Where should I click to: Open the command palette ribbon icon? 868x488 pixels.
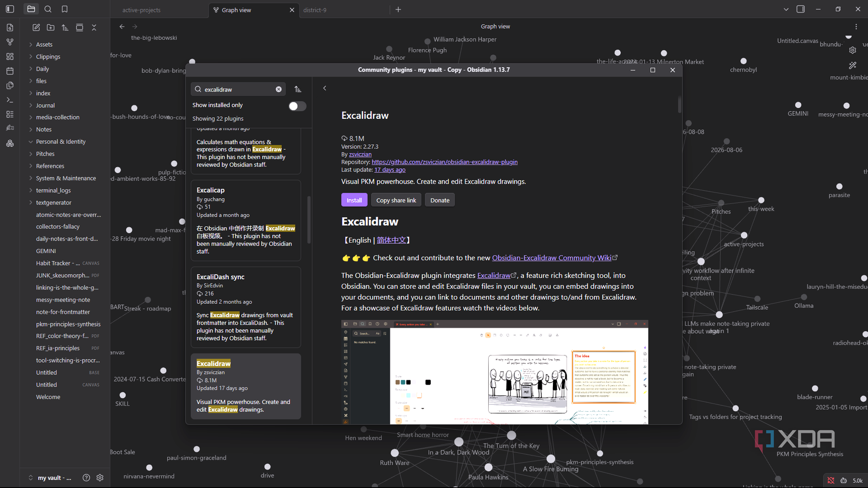coord(10,99)
